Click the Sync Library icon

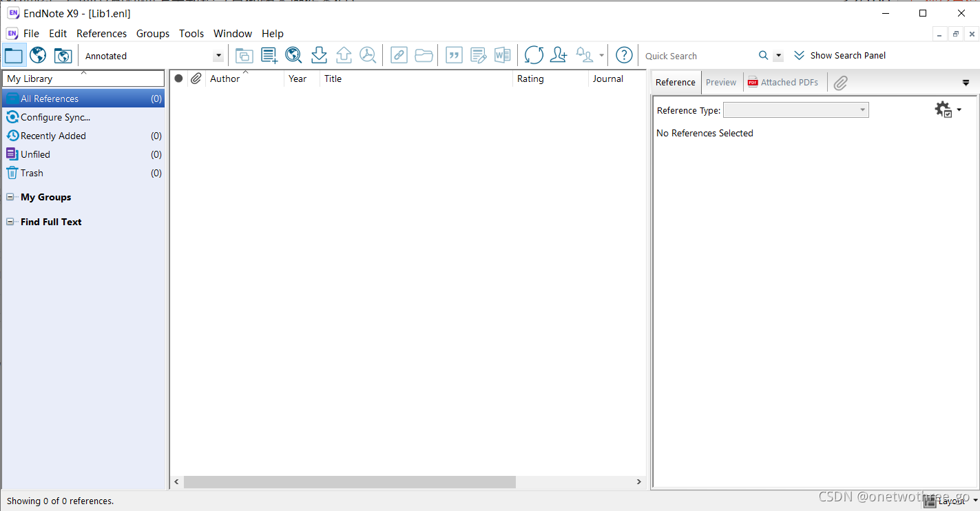coord(534,56)
